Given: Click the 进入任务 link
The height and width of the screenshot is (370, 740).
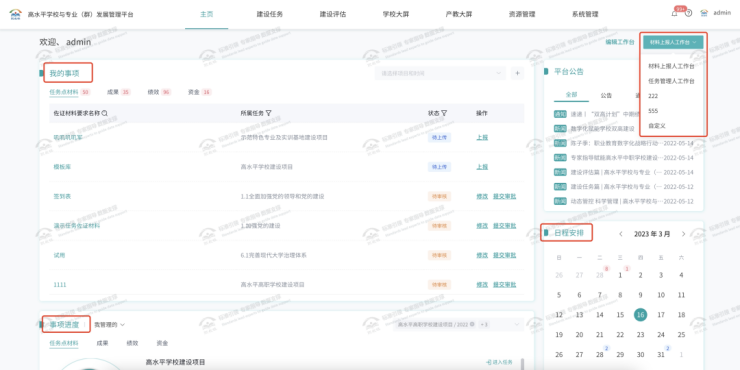Looking at the screenshot, I should pyautogui.click(x=499, y=362).
